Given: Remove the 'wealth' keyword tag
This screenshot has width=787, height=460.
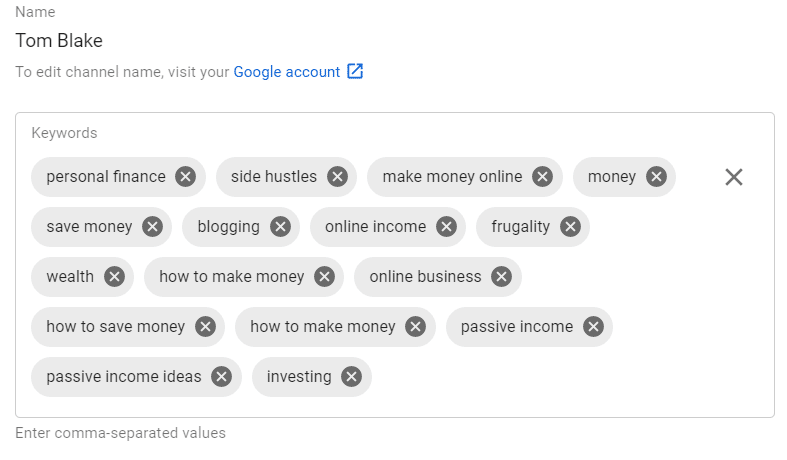Looking at the screenshot, I should (114, 277).
